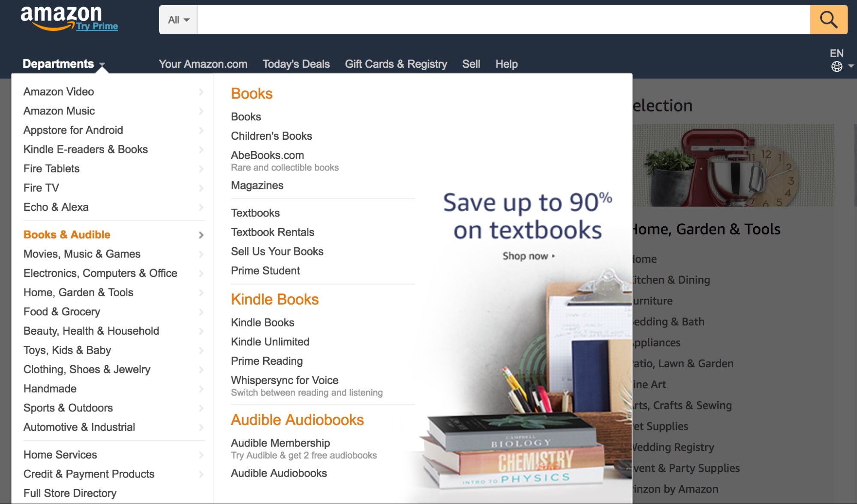Image resolution: width=857 pixels, height=504 pixels.
Task: Select Gift Cards & Registry menu item
Action: pyautogui.click(x=396, y=63)
